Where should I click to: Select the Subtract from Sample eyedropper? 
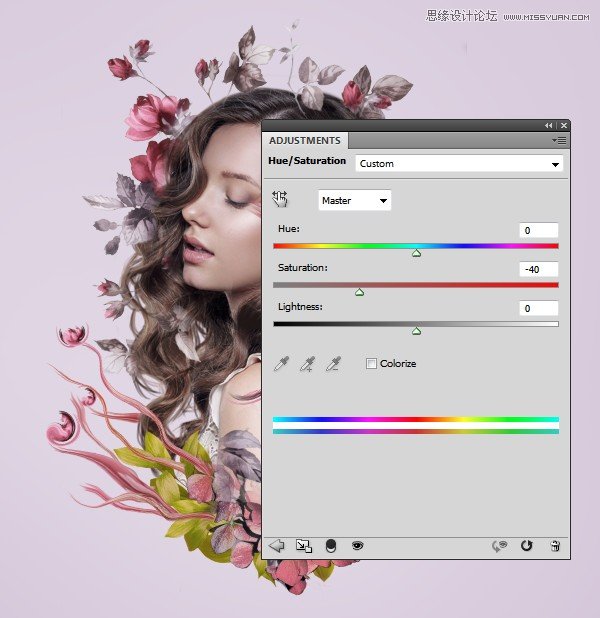(334, 364)
